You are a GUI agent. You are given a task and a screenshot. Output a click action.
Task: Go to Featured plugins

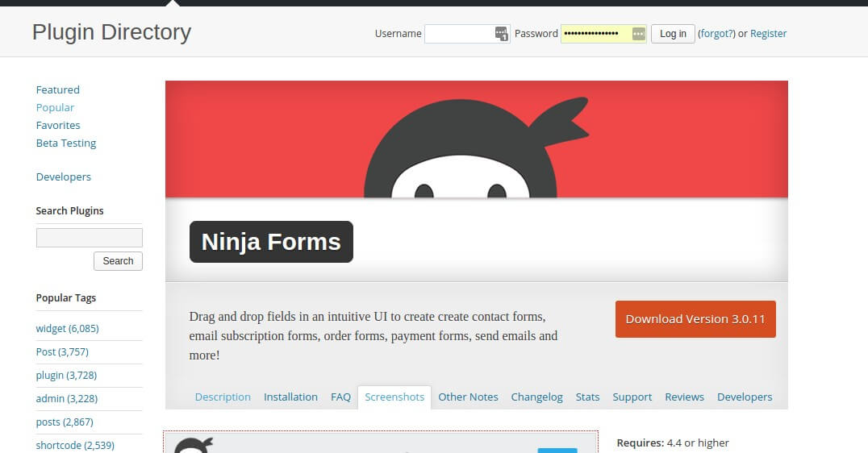(57, 89)
